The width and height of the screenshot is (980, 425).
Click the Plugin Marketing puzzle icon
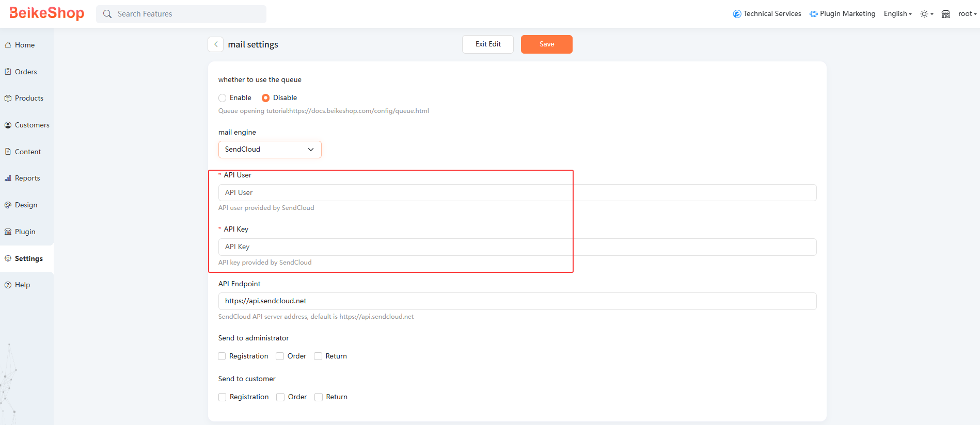[x=813, y=14]
